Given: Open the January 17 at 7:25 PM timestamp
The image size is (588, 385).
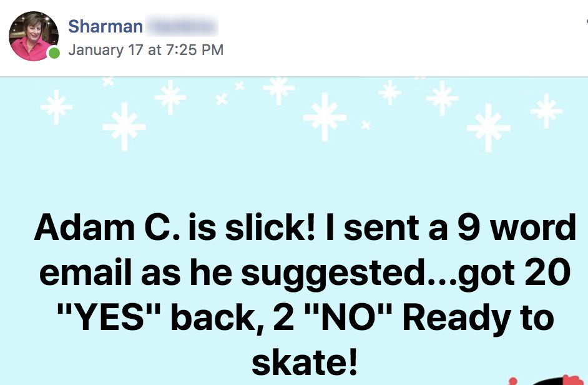Looking at the screenshot, I should tap(146, 50).
